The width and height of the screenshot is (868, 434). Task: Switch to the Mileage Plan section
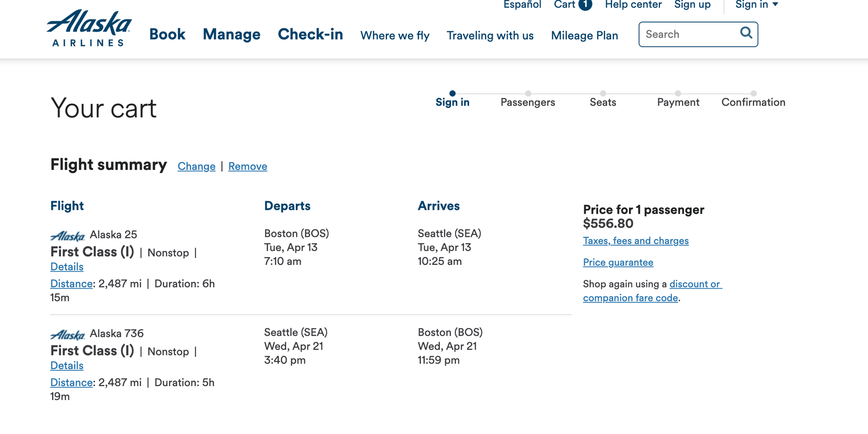(584, 36)
